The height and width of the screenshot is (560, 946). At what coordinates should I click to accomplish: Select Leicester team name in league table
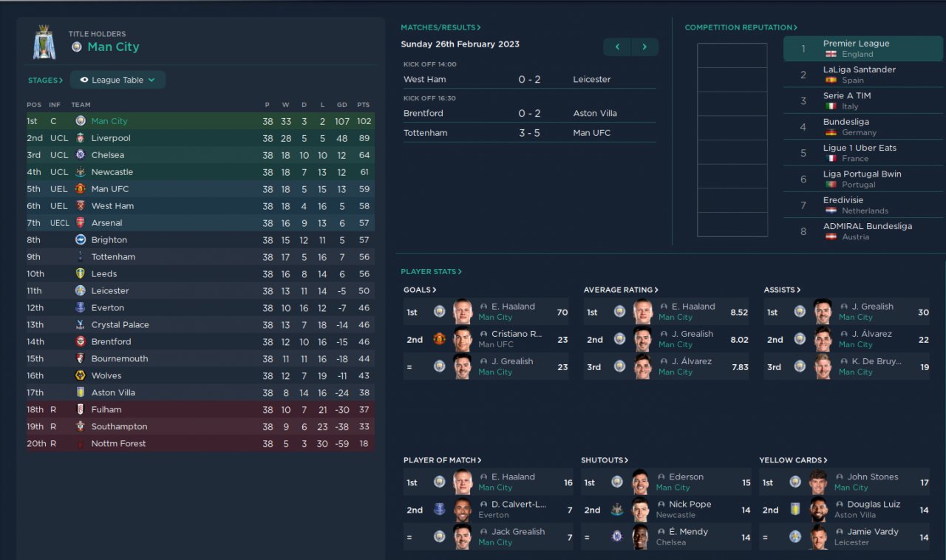coord(110,291)
